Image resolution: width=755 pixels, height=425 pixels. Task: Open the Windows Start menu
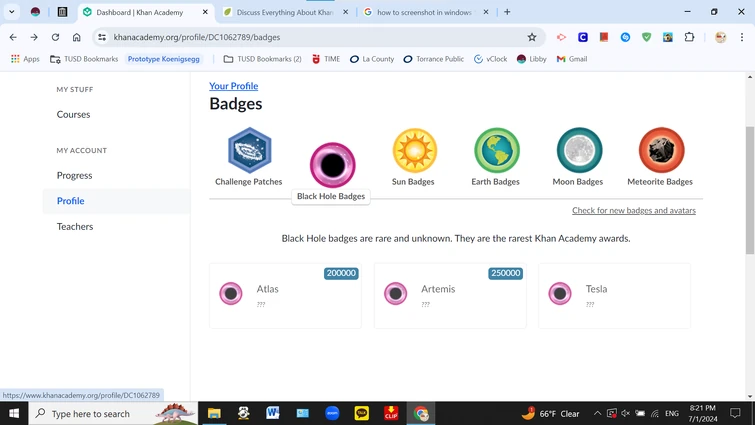point(14,413)
